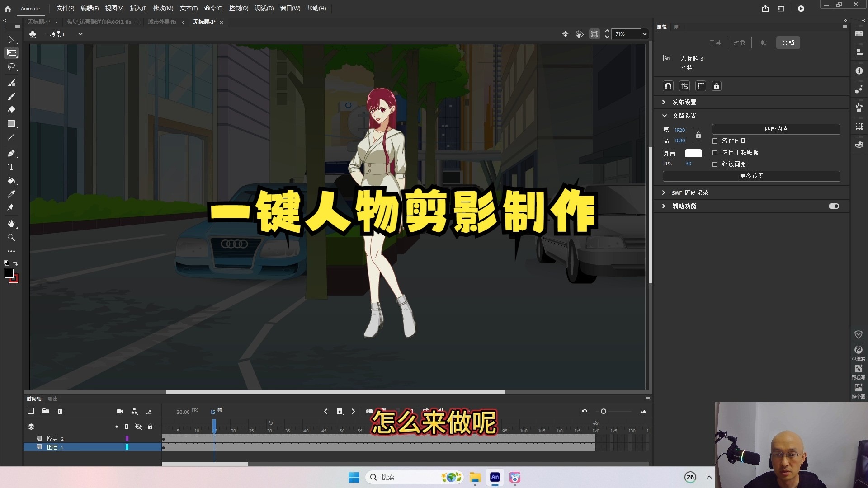Click the 舞台 stage color swatch

693,153
